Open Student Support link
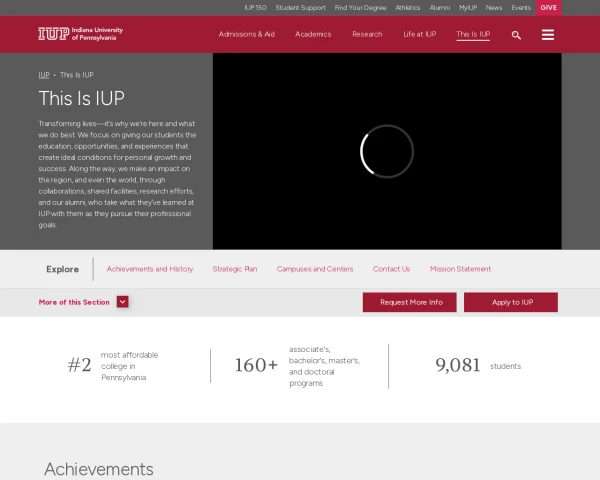This screenshot has width=600, height=480. [300, 8]
